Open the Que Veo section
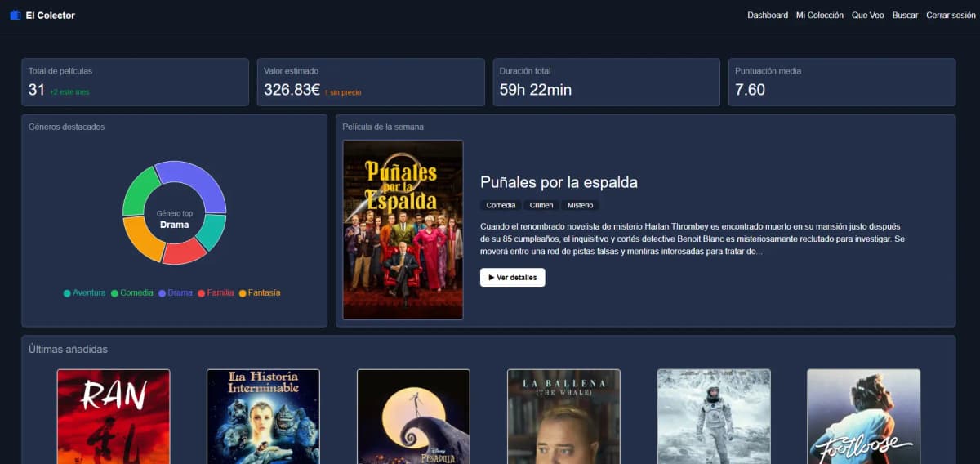Image resolution: width=980 pixels, height=464 pixels. click(868, 16)
